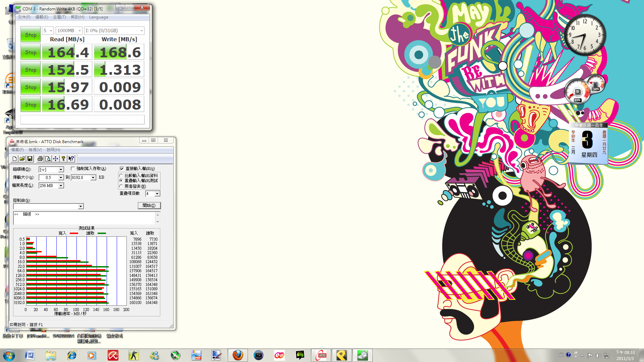Click Stop beside the 15.97 4K result
This screenshot has width=644, height=362.
31,87
